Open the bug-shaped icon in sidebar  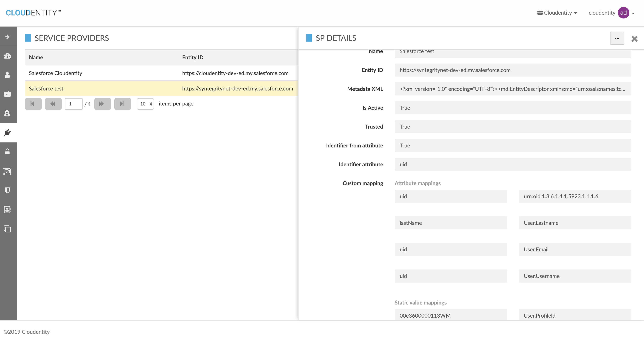(x=8, y=113)
